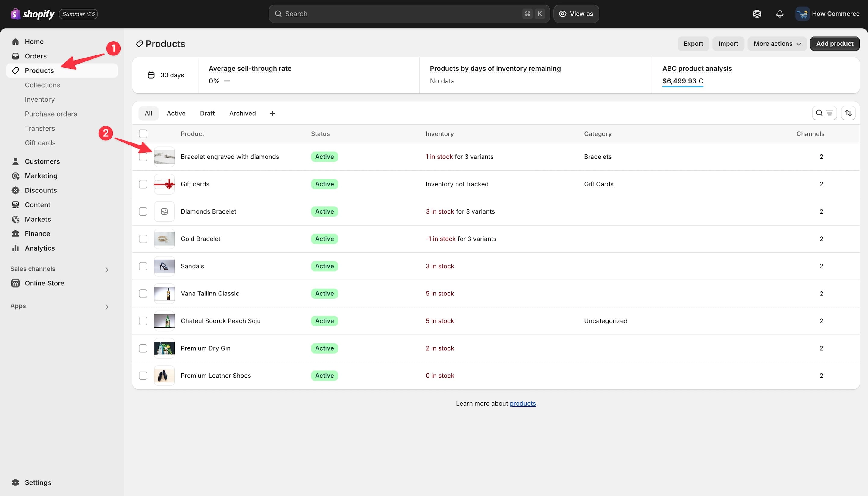Open Collections in the sidebar
Screen dimensions: 868x496
[x=42, y=85]
